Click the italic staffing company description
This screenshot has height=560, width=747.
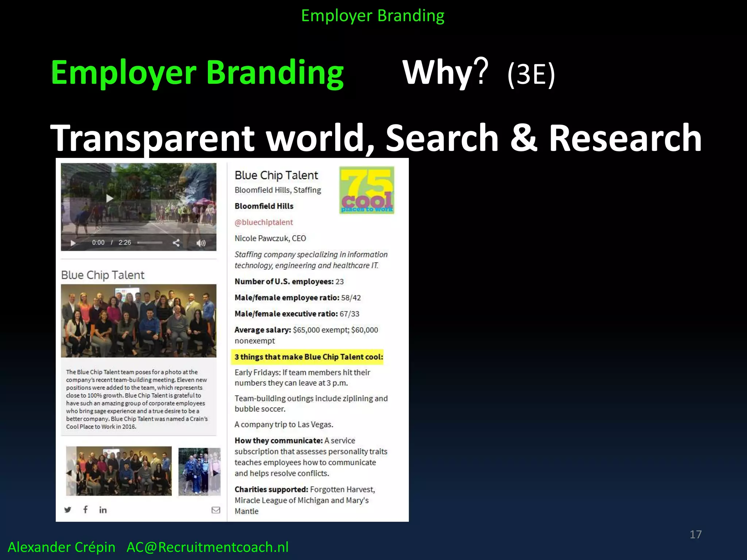pos(311,260)
